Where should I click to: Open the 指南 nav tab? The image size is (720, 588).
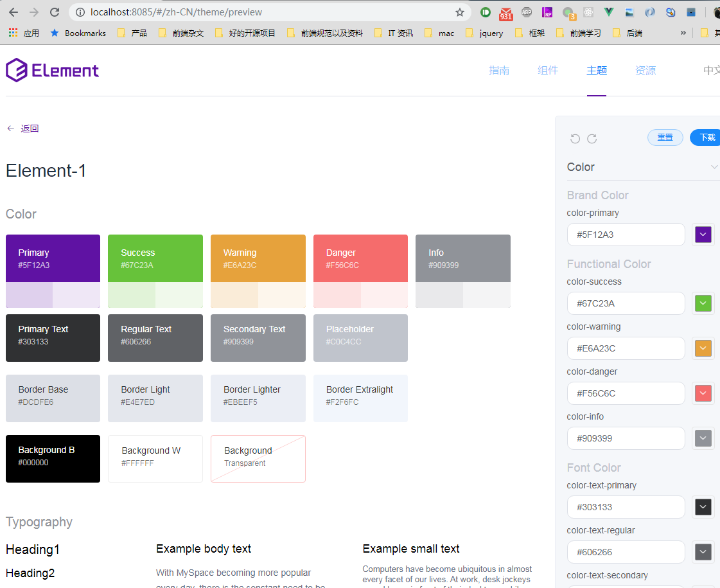pyautogui.click(x=499, y=70)
